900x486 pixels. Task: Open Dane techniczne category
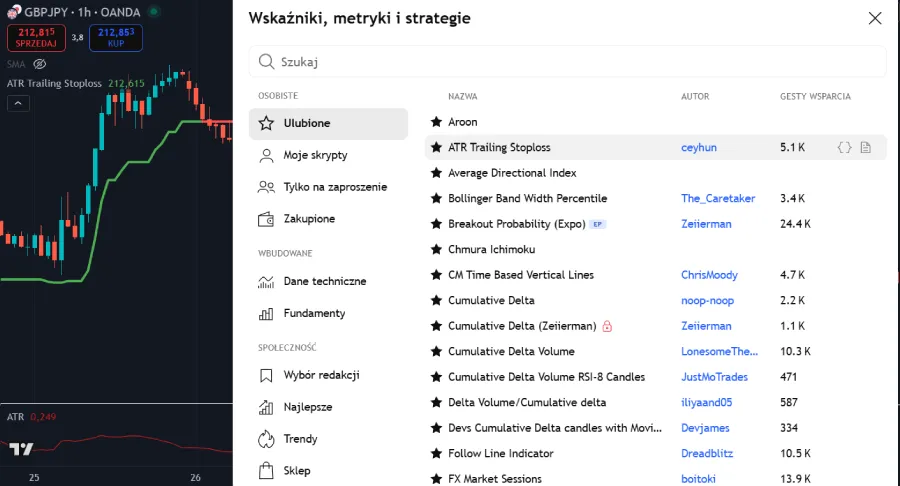point(328,281)
